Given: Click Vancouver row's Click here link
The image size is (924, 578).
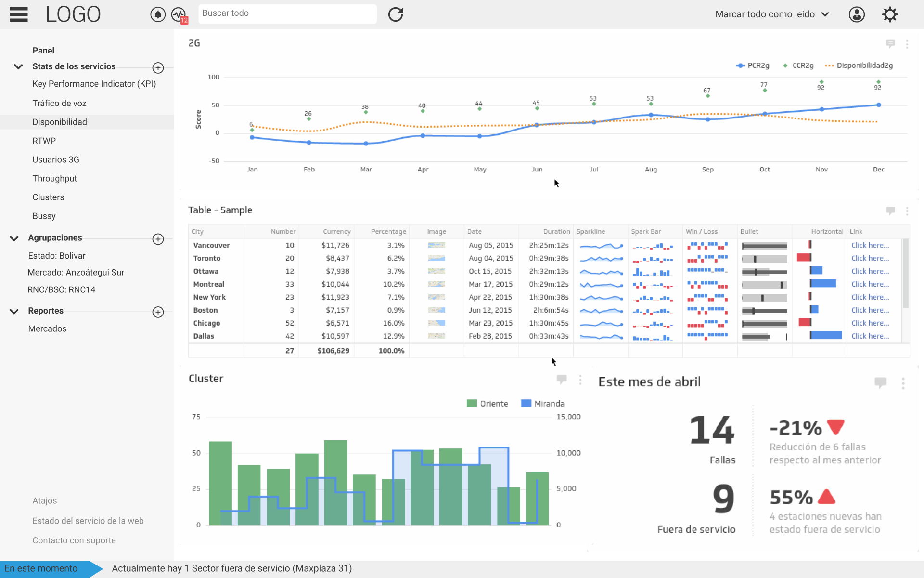Looking at the screenshot, I should coord(870,245).
